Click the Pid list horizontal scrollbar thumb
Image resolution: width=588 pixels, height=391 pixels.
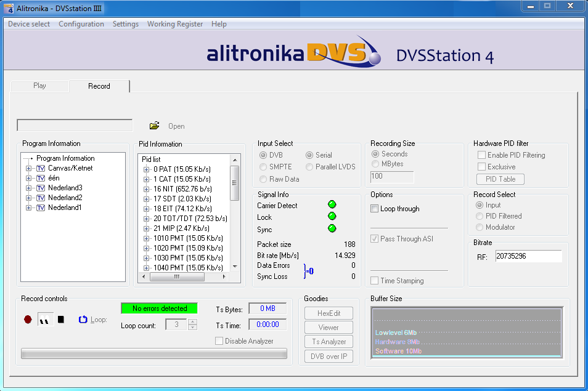click(x=176, y=277)
